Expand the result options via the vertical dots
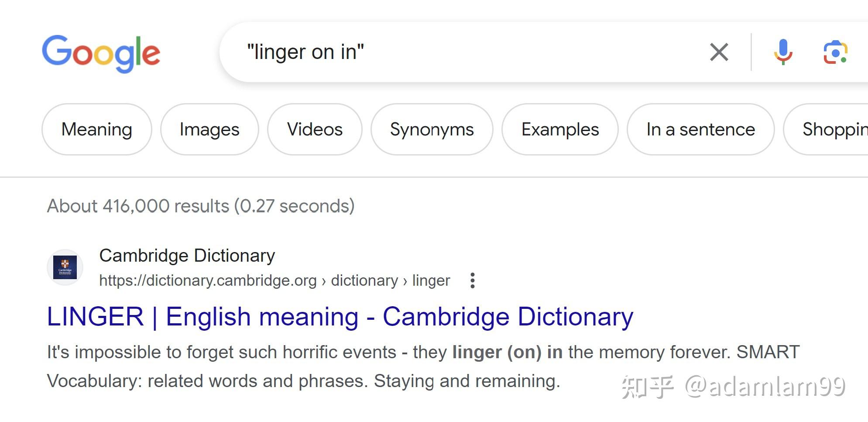The image size is (868, 422). pyautogui.click(x=473, y=280)
